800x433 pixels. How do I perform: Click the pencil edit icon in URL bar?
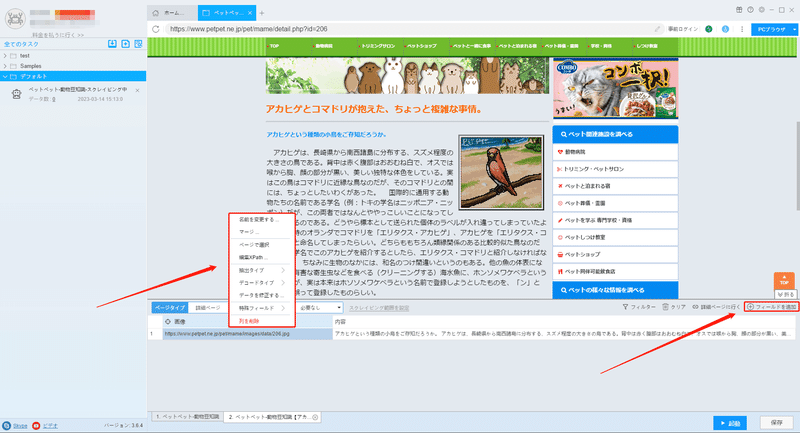pyautogui.click(x=657, y=29)
